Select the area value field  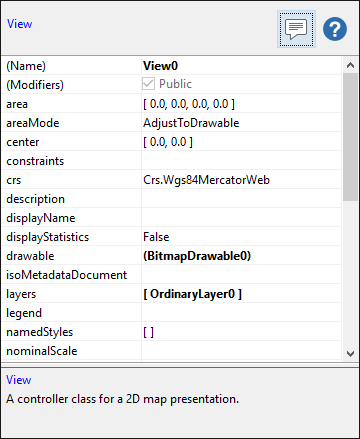click(x=241, y=104)
